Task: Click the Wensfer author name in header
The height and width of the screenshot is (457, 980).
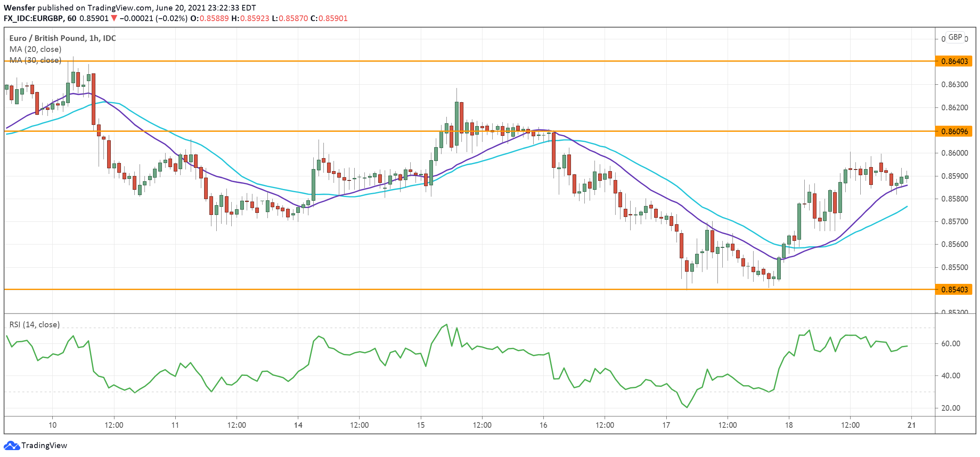Action: point(19,8)
